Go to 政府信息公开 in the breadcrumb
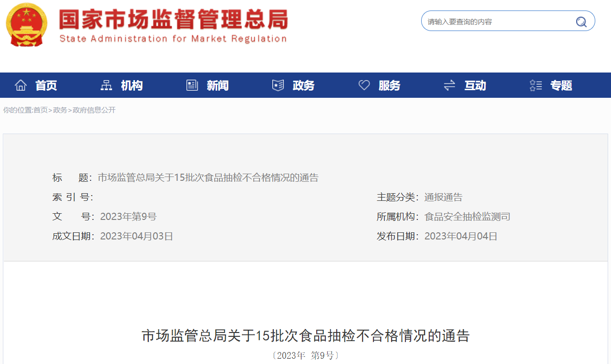 (94, 110)
